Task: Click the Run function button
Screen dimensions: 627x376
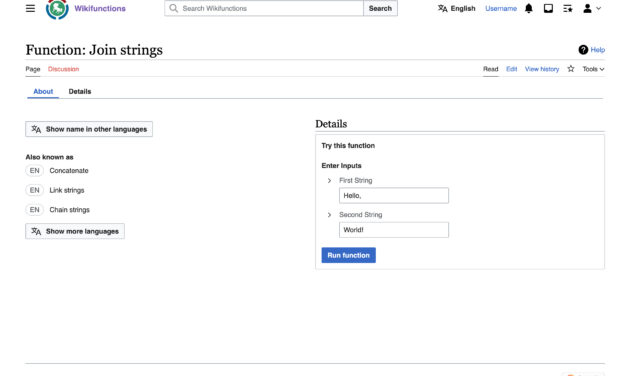Action: point(348,255)
